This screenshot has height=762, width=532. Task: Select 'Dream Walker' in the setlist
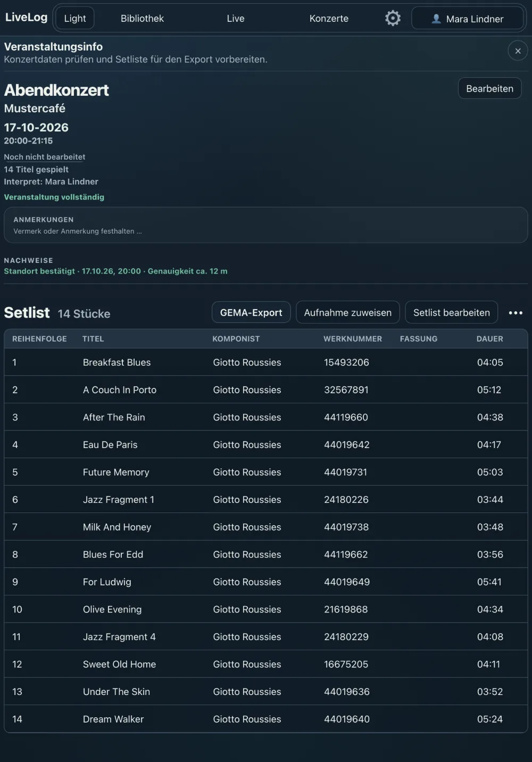pyautogui.click(x=113, y=719)
